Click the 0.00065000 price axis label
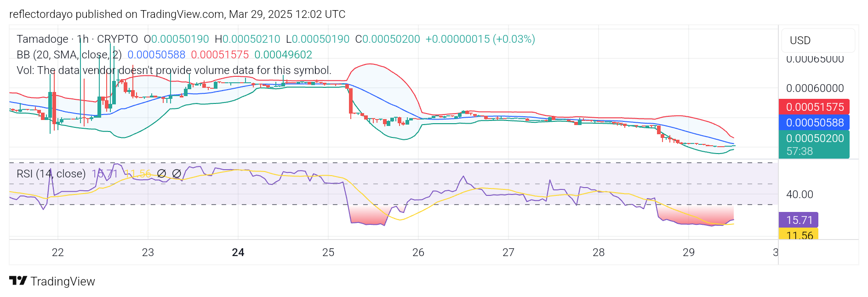The width and height of the screenshot is (868, 297). click(815, 59)
